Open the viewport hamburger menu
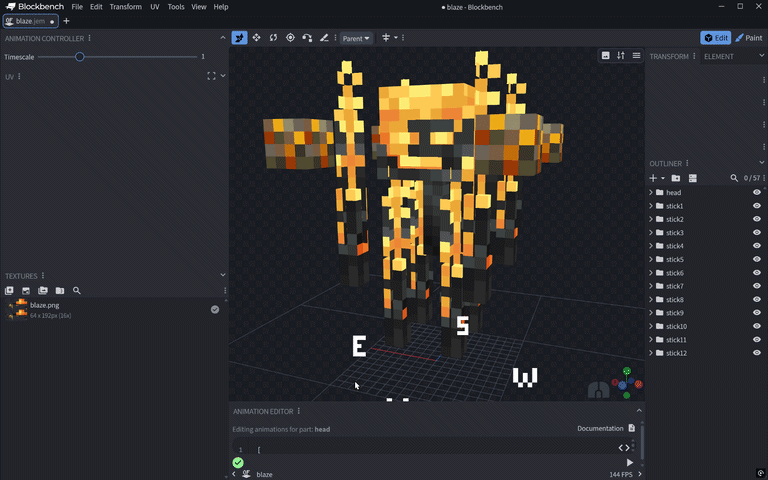Screen dimensions: 768x480 point(636,55)
